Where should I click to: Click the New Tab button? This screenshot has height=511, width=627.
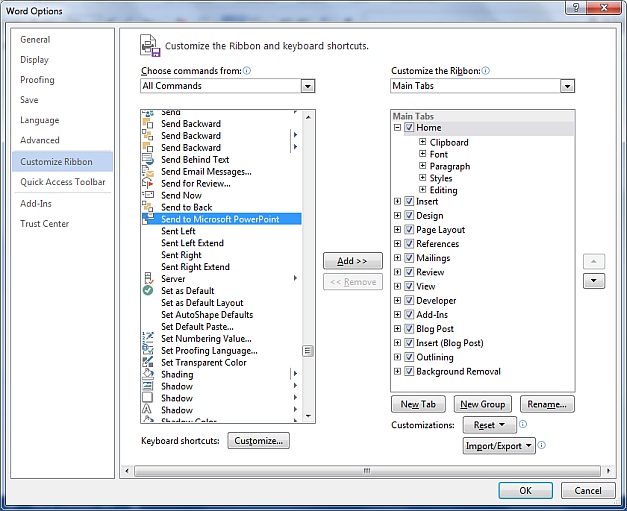418,404
